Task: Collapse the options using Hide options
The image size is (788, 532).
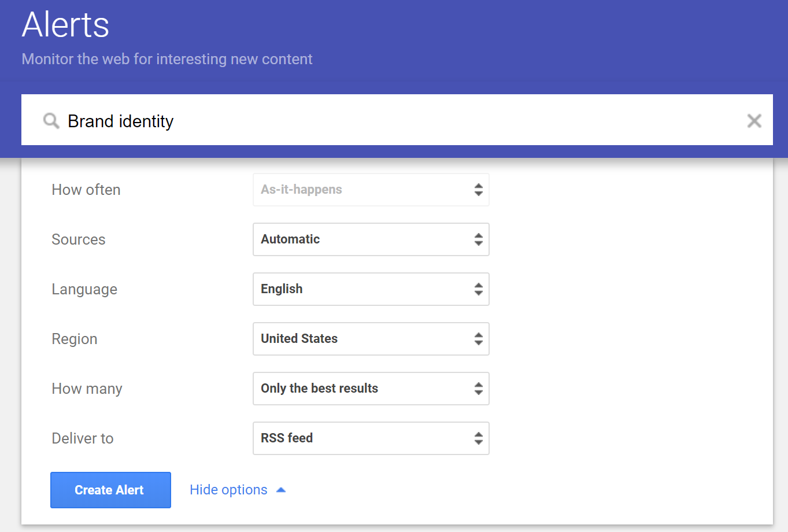Action: [228, 489]
